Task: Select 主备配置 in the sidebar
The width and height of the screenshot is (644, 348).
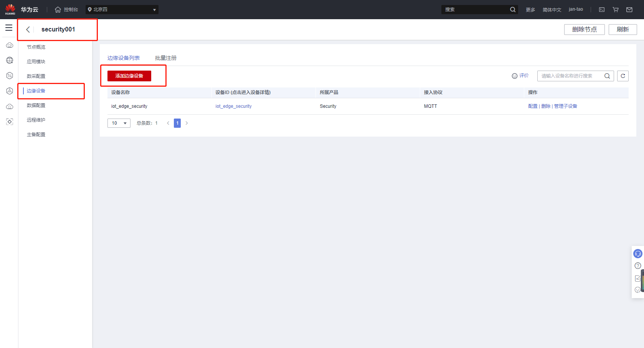Action: [36, 135]
